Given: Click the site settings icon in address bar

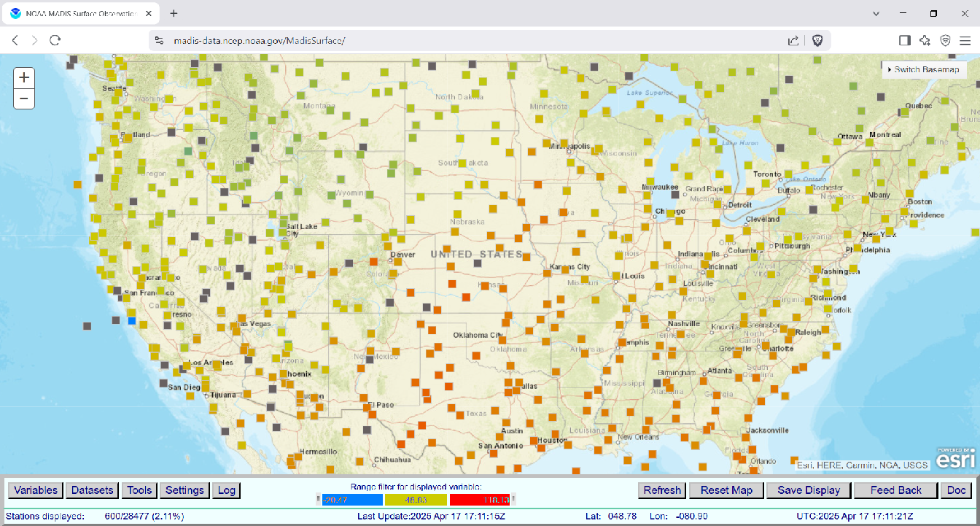Looking at the screenshot, I should coord(160,41).
